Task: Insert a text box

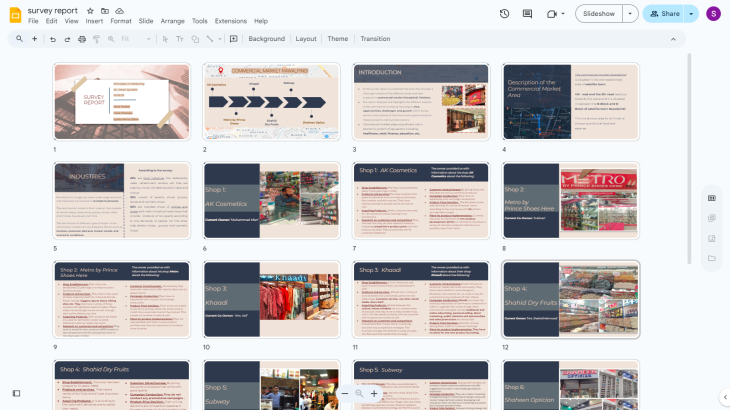Action: (x=180, y=39)
